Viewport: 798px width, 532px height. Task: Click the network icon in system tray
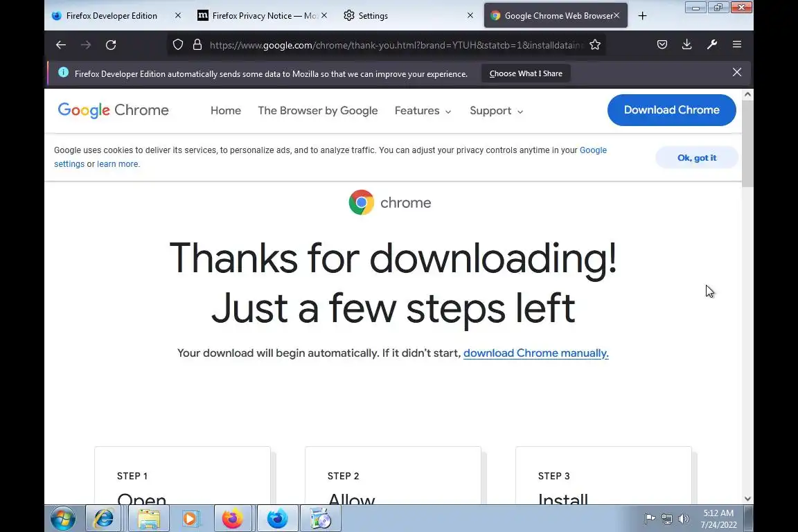click(666, 519)
